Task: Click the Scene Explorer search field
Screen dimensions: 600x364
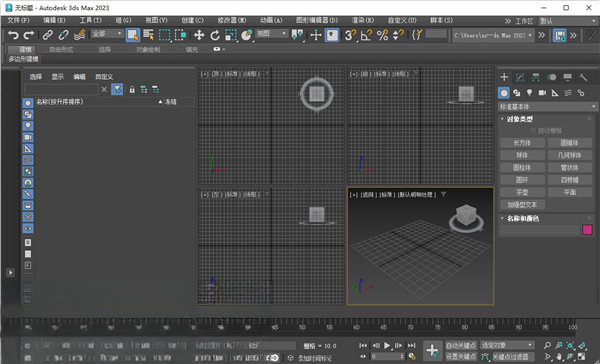Action: (61, 90)
